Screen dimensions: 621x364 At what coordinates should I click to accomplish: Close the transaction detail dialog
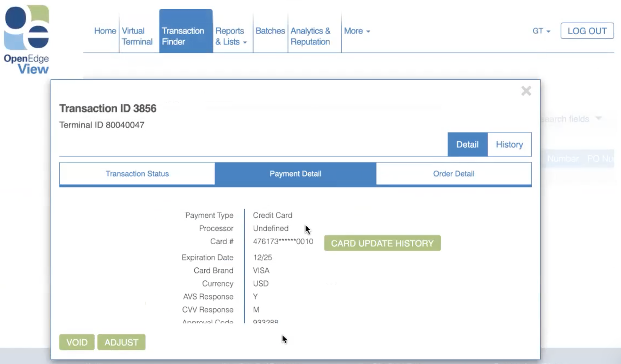point(526,91)
